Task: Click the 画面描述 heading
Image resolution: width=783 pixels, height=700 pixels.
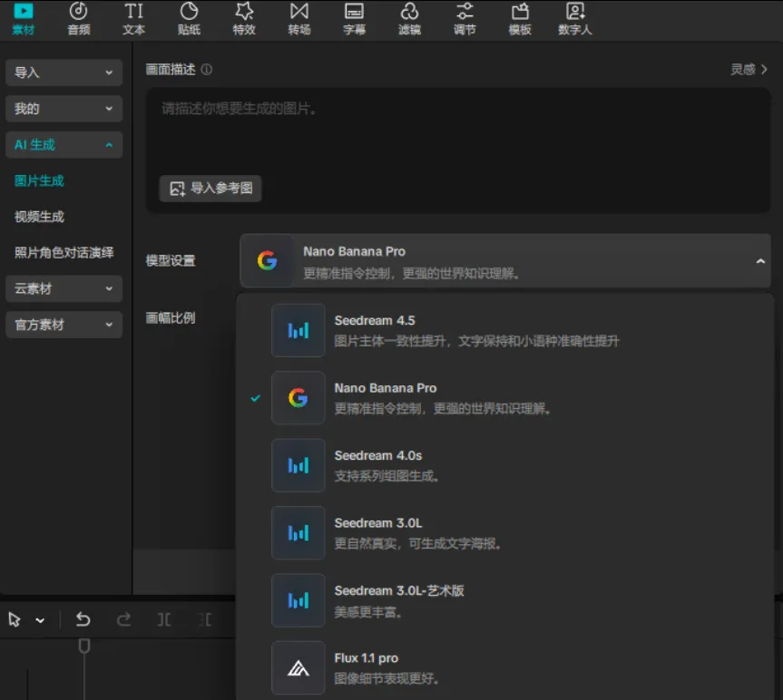Action: coord(171,69)
